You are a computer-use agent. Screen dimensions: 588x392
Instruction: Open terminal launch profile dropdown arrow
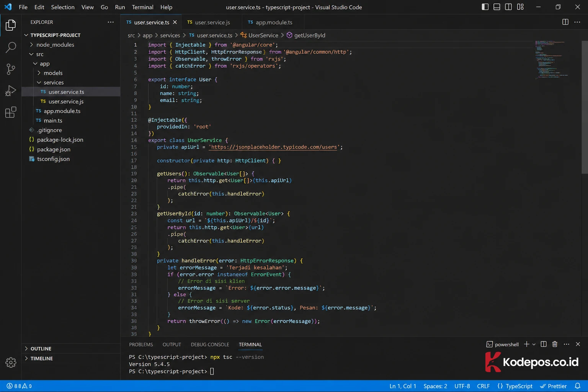(534, 345)
